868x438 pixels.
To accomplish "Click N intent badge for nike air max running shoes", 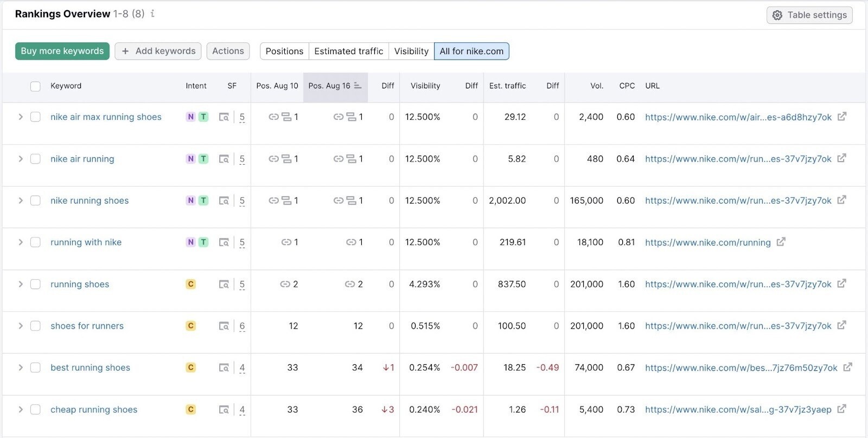I will (190, 117).
